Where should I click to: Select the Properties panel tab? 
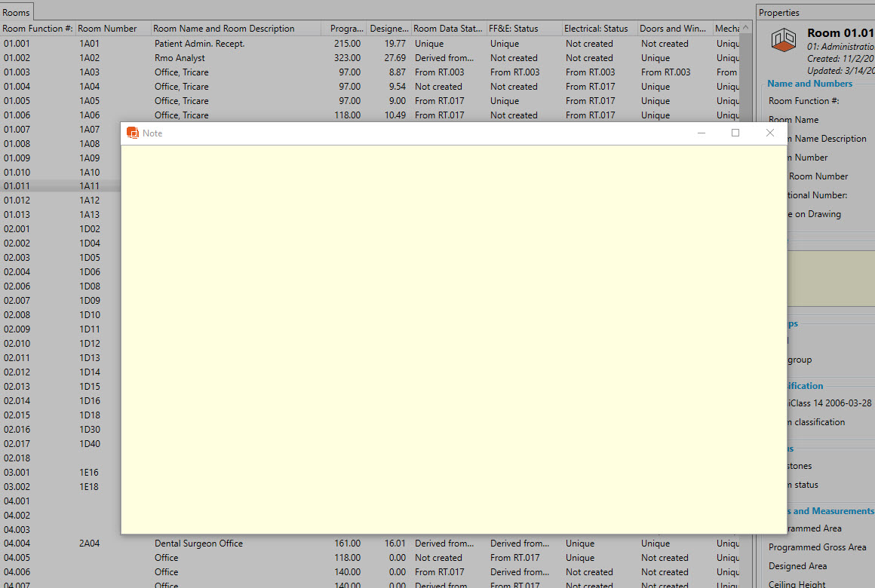(779, 13)
